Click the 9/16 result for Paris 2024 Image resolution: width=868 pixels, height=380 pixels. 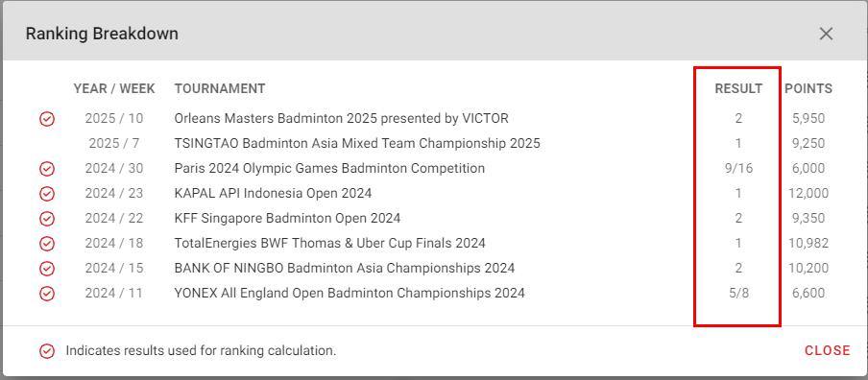click(x=738, y=168)
